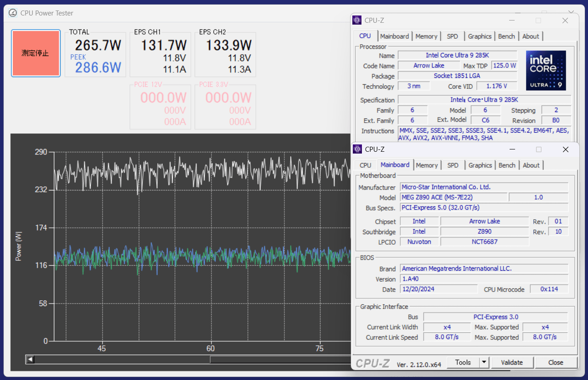Open Memory tab in lower CPU-Z window

pos(427,165)
